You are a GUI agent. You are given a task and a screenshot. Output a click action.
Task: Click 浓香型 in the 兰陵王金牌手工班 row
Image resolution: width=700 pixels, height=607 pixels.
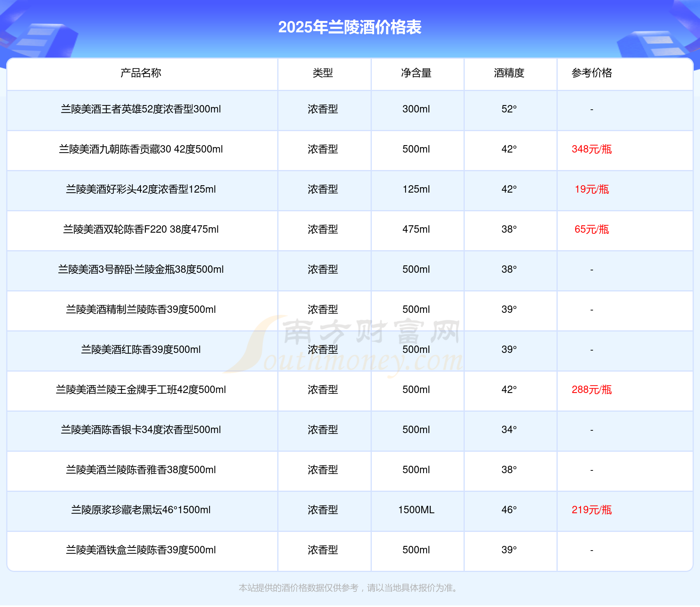[x=323, y=389]
